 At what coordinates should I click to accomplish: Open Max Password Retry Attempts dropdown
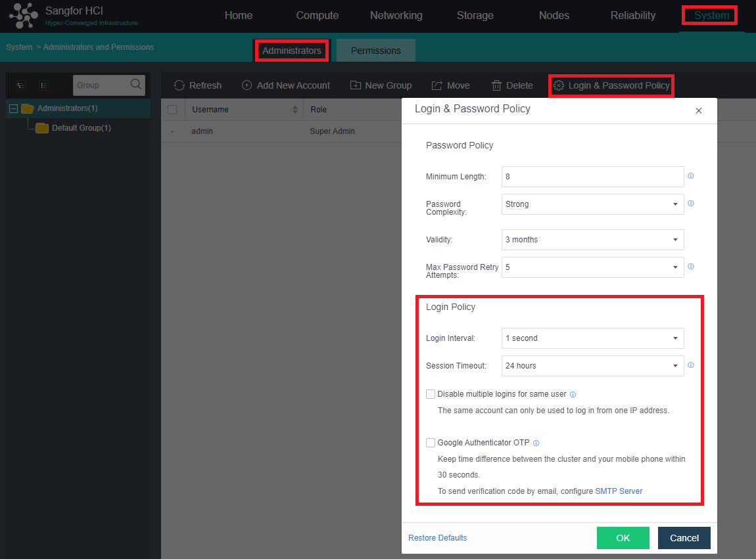(592, 267)
